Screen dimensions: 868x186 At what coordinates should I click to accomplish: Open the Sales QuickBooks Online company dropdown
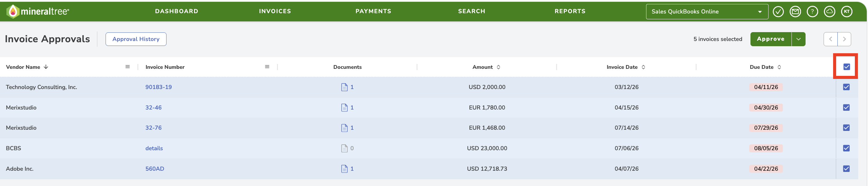point(707,12)
